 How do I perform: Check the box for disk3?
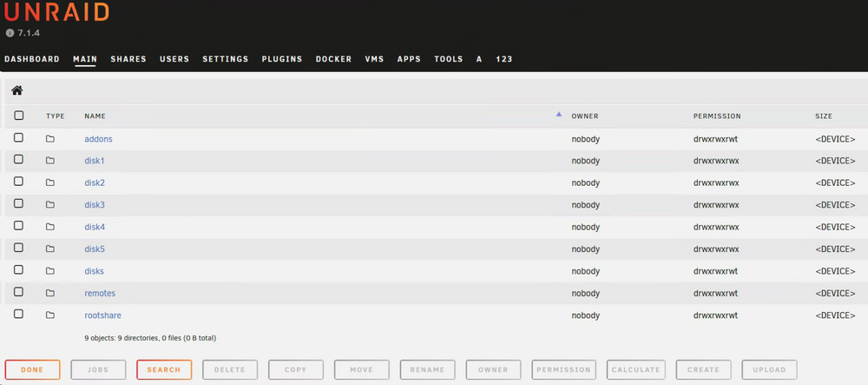pos(19,203)
